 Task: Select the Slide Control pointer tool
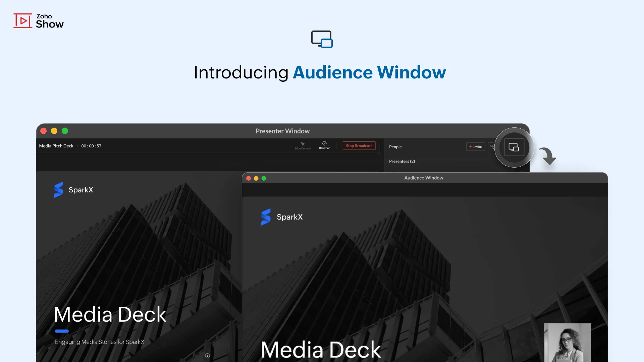pyautogui.click(x=303, y=145)
